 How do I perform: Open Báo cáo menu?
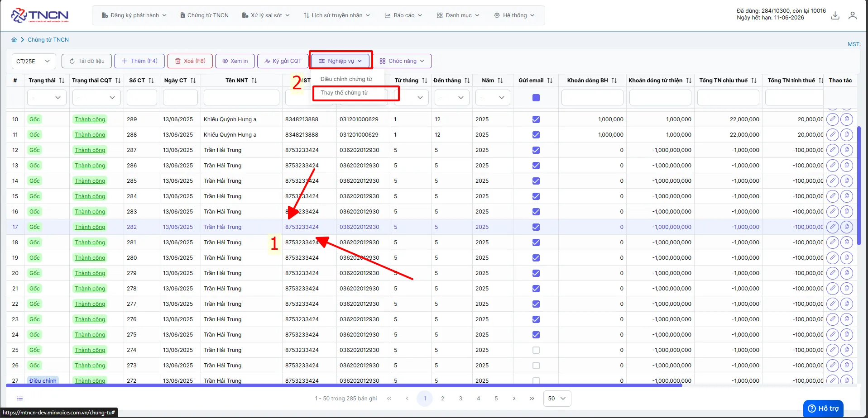pyautogui.click(x=403, y=15)
